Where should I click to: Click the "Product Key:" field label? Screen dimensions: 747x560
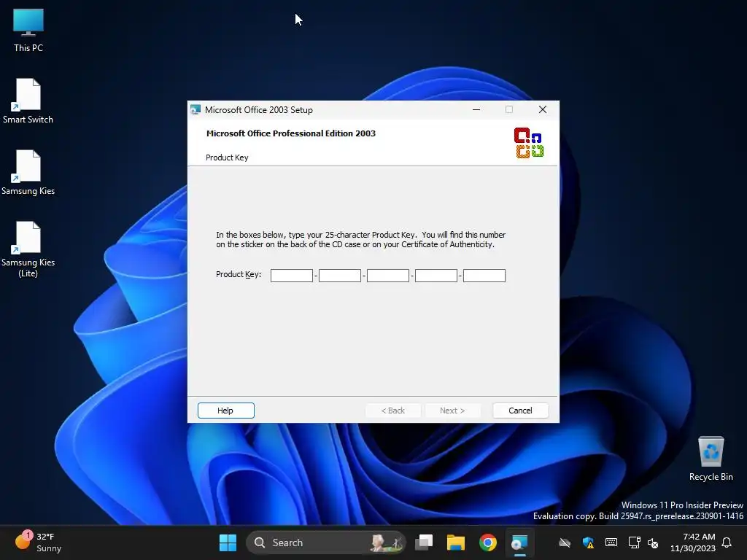tap(239, 274)
